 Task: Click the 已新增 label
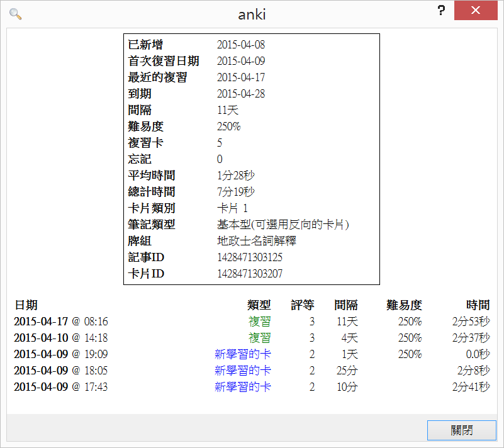pyautogui.click(x=145, y=45)
